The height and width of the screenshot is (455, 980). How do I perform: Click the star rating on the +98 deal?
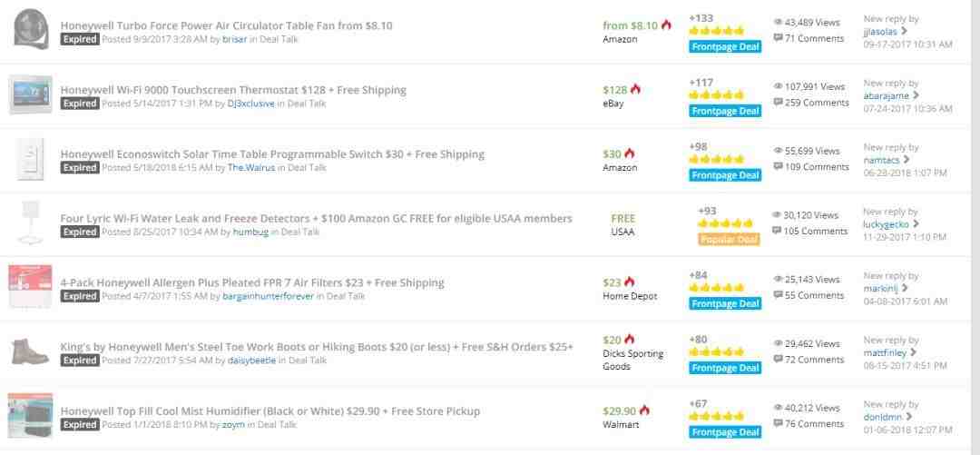716,159
